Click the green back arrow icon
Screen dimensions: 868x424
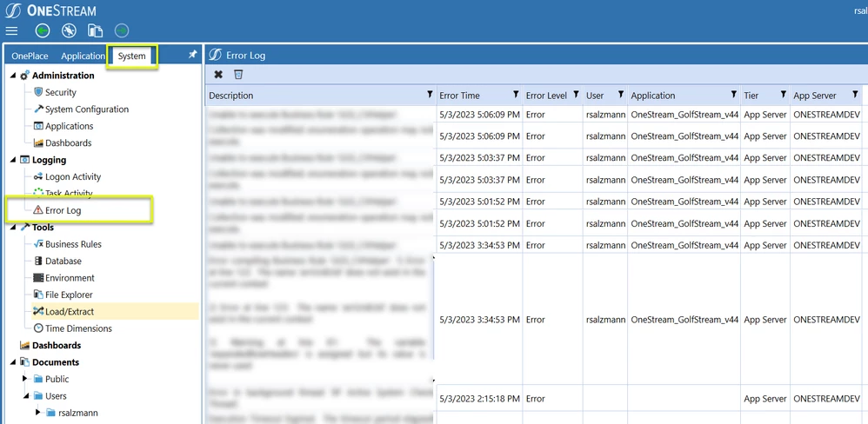(43, 31)
